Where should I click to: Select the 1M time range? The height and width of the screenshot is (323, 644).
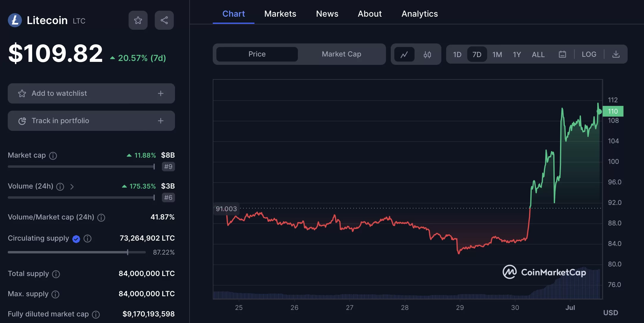(x=497, y=54)
